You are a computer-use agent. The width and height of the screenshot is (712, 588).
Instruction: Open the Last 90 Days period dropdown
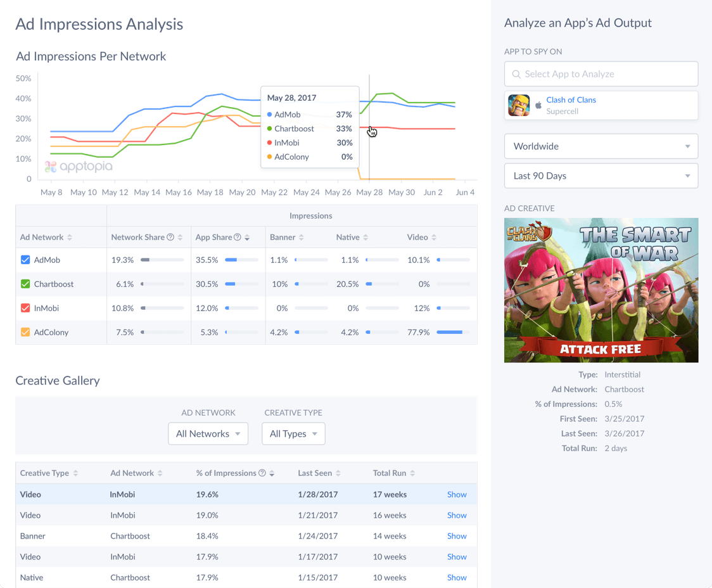pos(601,176)
